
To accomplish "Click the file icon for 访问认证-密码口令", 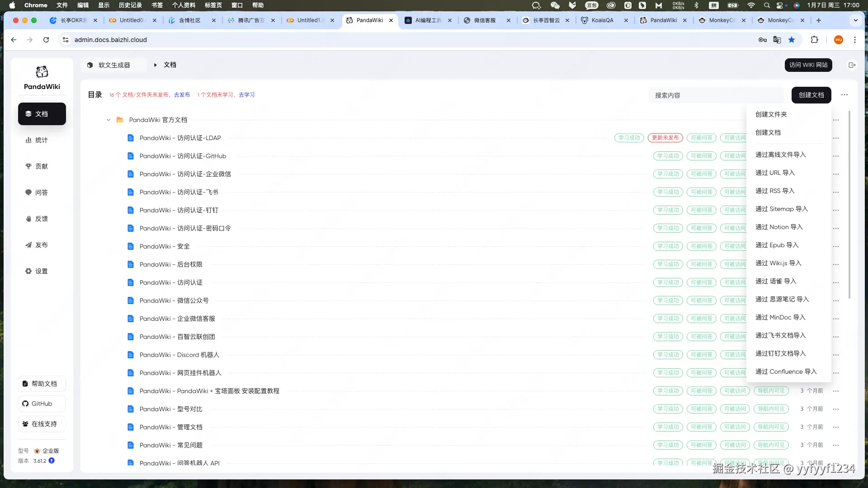I will [x=131, y=228].
